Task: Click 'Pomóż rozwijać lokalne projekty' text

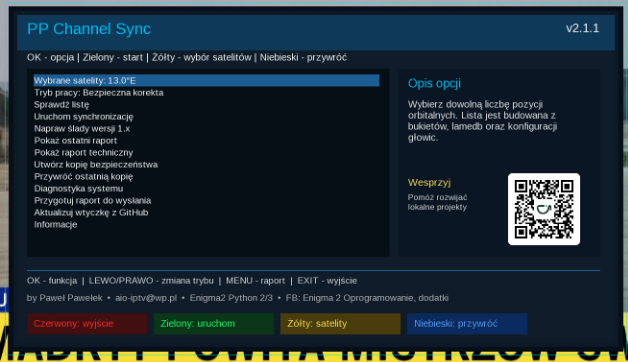Action: (437, 202)
